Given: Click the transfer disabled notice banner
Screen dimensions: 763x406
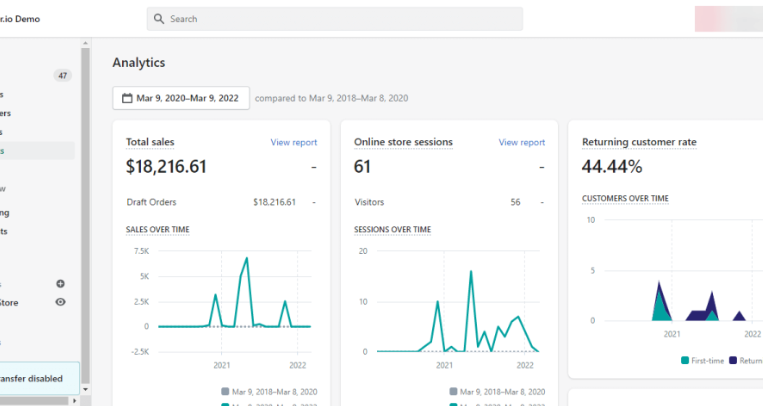Looking at the screenshot, I should coord(38,378).
